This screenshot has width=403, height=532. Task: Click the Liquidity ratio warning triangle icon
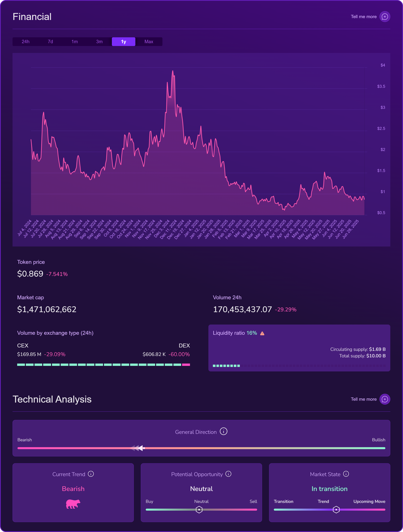[x=262, y=333]
